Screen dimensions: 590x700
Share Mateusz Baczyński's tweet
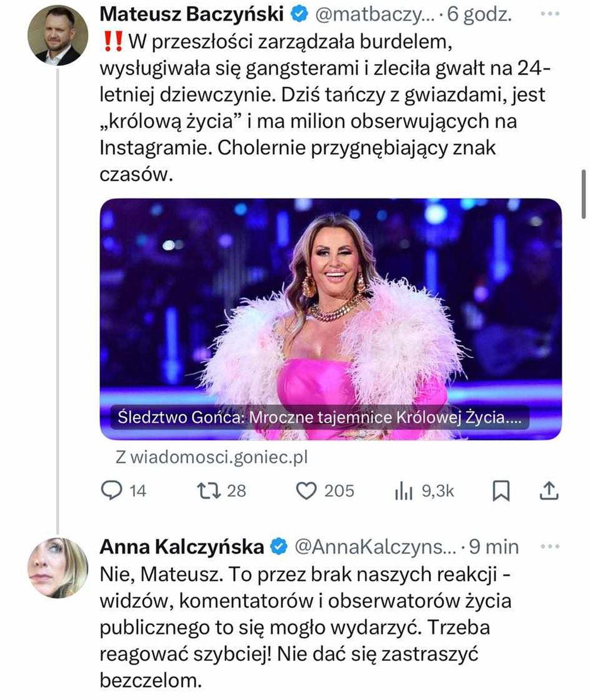tap(548, 490)
